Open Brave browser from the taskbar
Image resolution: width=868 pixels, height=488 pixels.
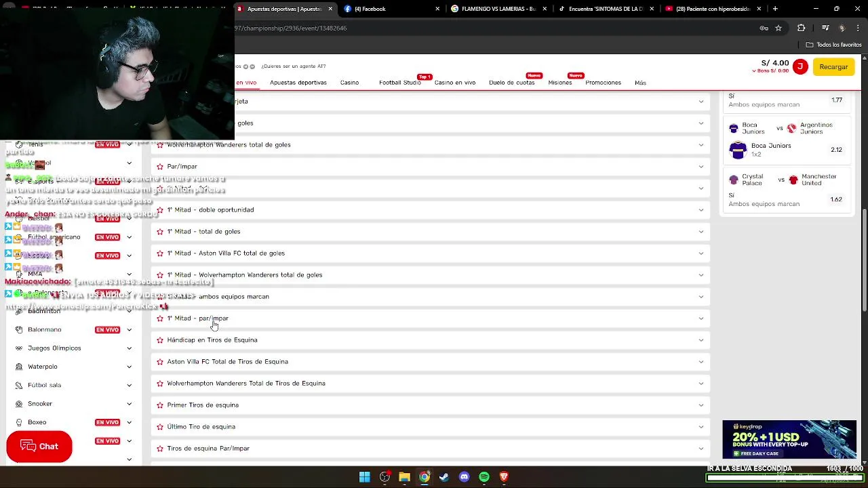(504, 477)
